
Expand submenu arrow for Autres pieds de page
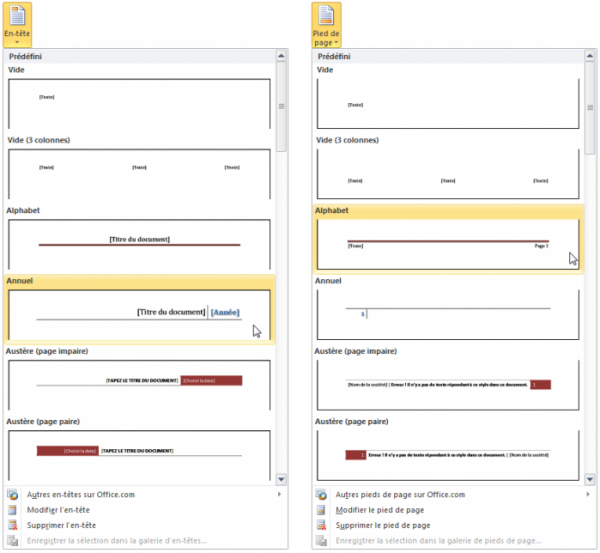point(588,494)
